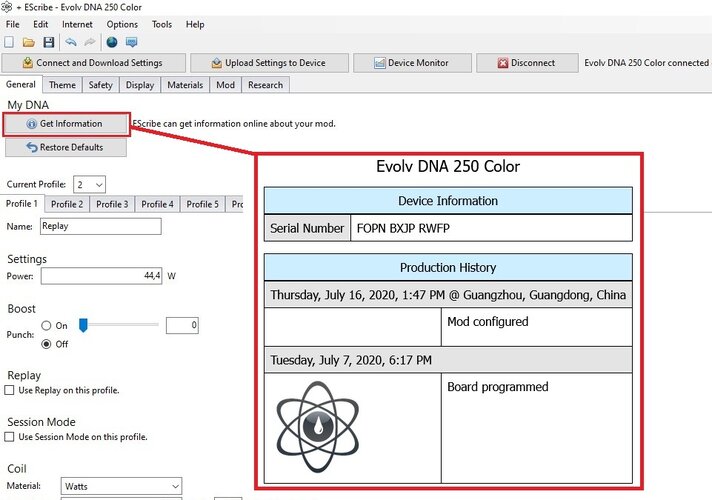Switch to the Mod tab
This screenshot has height=500, width=712.
(x=226, y=85)
